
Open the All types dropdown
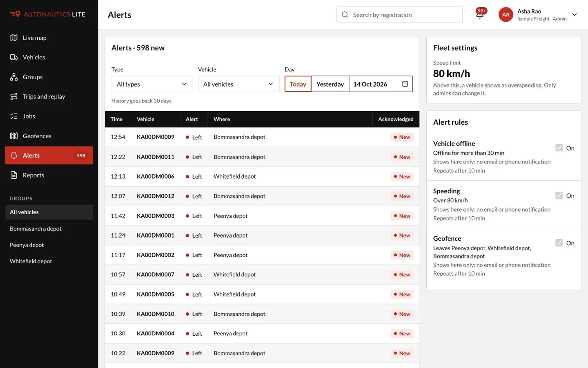152,84
